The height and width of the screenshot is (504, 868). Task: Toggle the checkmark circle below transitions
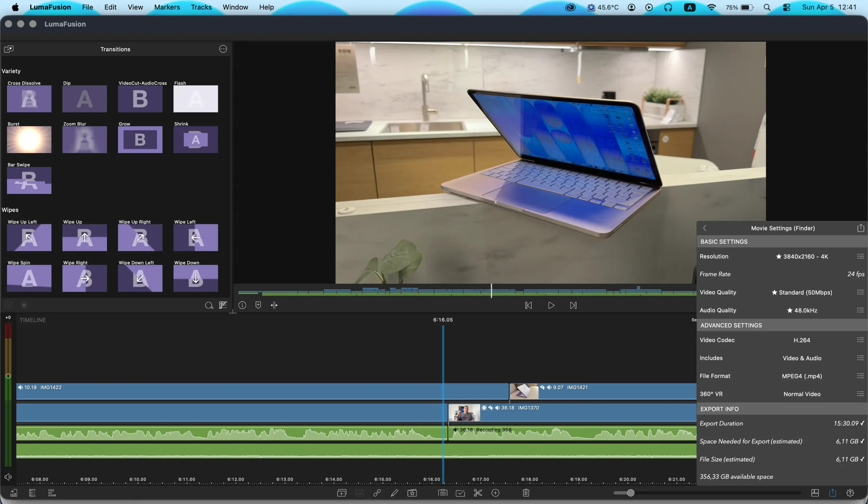(x=9, y=305)
